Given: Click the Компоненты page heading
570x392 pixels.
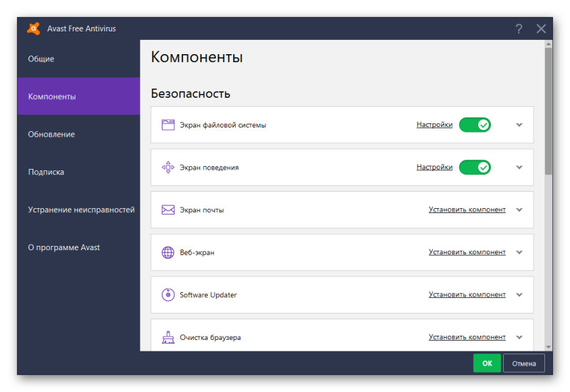Looking at the screenshot, I should [x=197, y=57].
